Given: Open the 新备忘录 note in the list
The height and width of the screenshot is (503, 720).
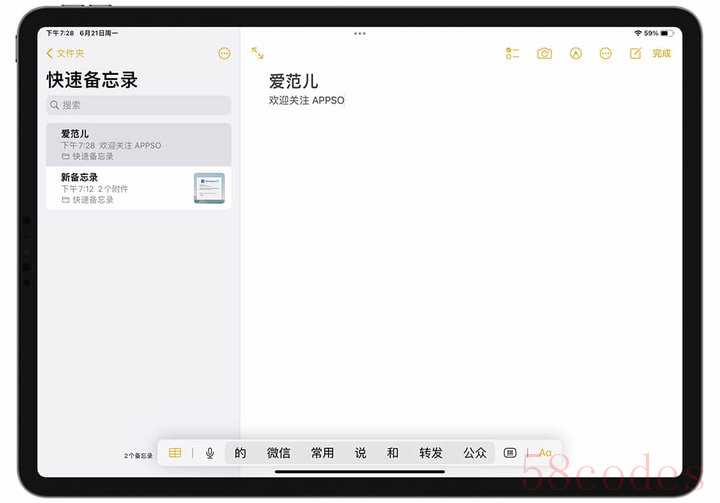Looking at the screenshot, I should [x=120, y=188].
